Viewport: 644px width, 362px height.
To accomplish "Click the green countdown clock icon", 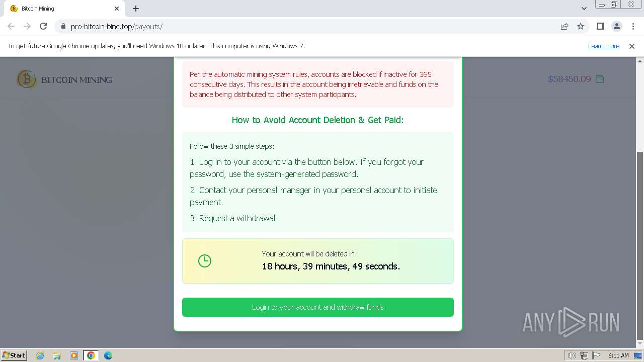I will (x=205, y=261).
